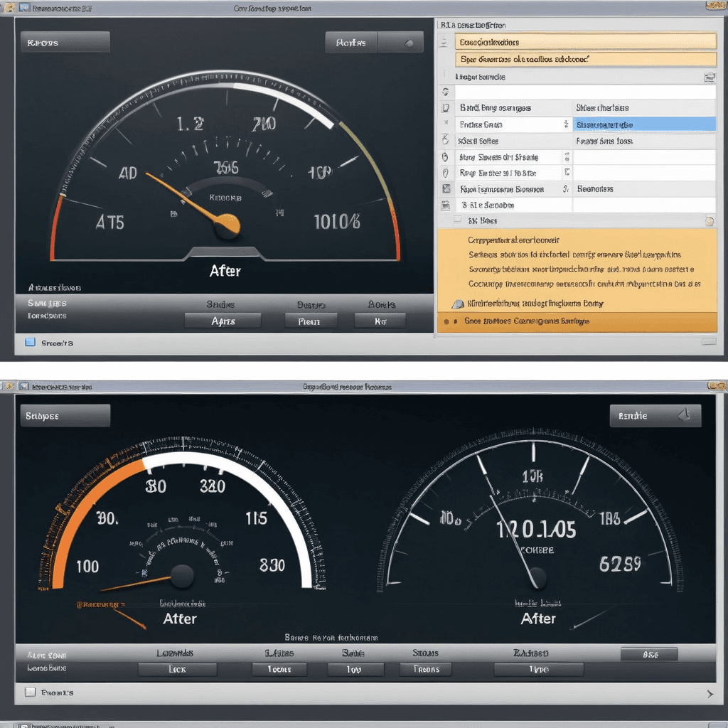The height and width of the screenshot is (728, 728).
Task: Click the D-shaped icon in the properties panel's left column
Action: [x=446, y=108]
